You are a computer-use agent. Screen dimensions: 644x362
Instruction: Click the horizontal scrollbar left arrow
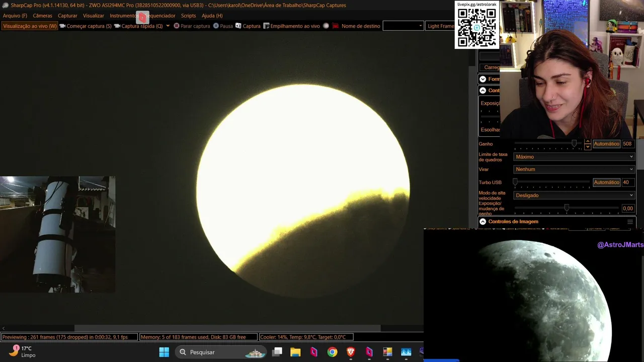[x=3, y=329]
